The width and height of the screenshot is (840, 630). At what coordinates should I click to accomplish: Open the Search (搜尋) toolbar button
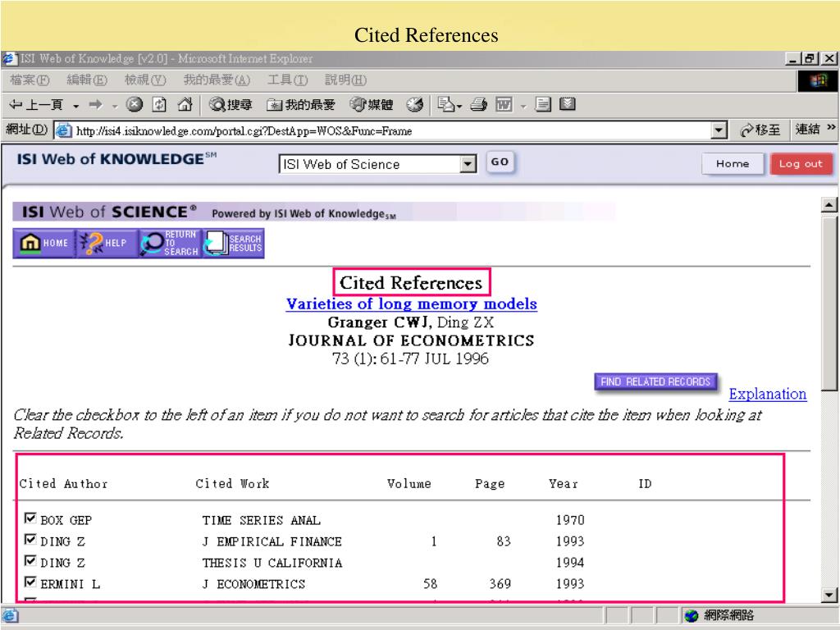[x=231, y=104]
